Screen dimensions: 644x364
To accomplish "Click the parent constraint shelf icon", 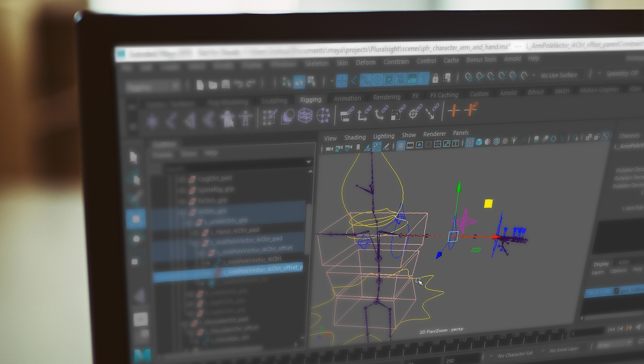I will 347,114.
